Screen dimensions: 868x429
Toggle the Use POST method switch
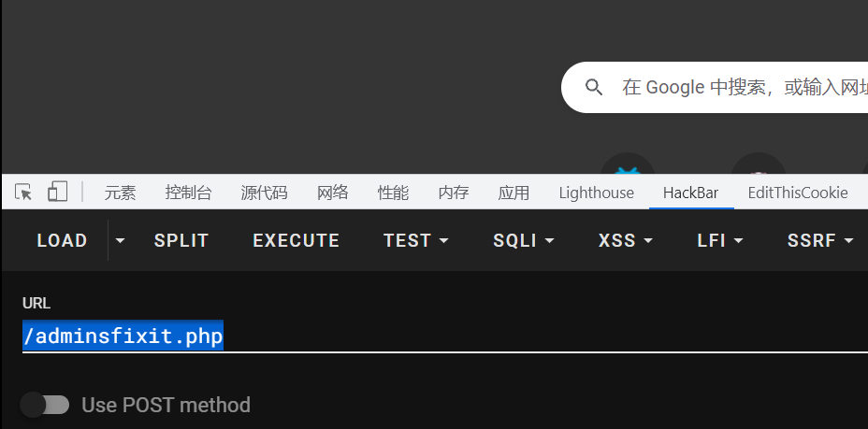point(45,405)
